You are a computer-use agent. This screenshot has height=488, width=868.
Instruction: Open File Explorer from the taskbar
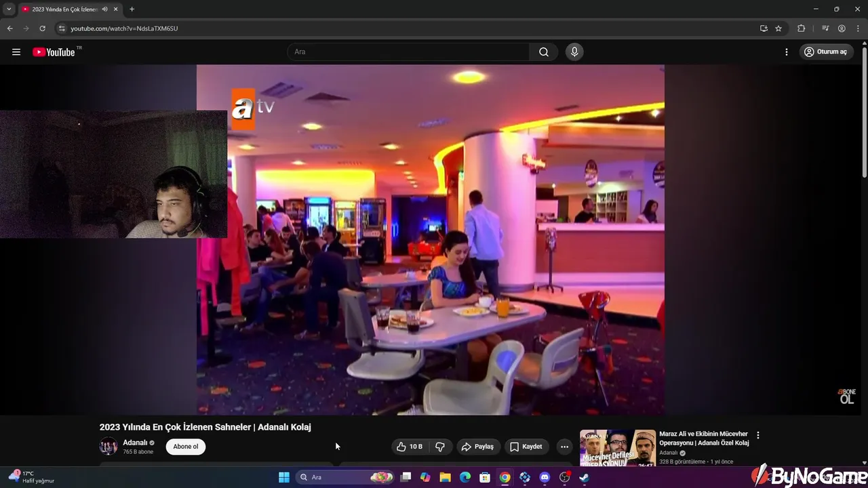click(445, 477)
